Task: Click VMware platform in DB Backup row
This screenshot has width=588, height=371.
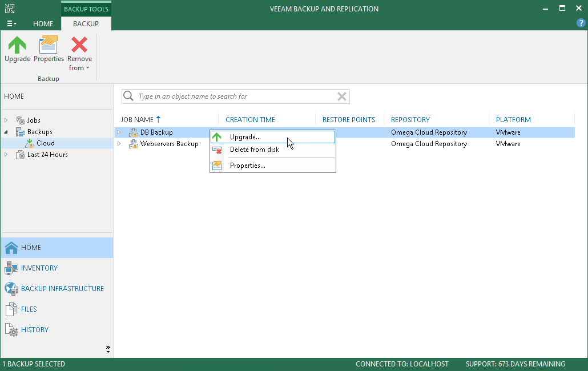Action: [508, 132]
